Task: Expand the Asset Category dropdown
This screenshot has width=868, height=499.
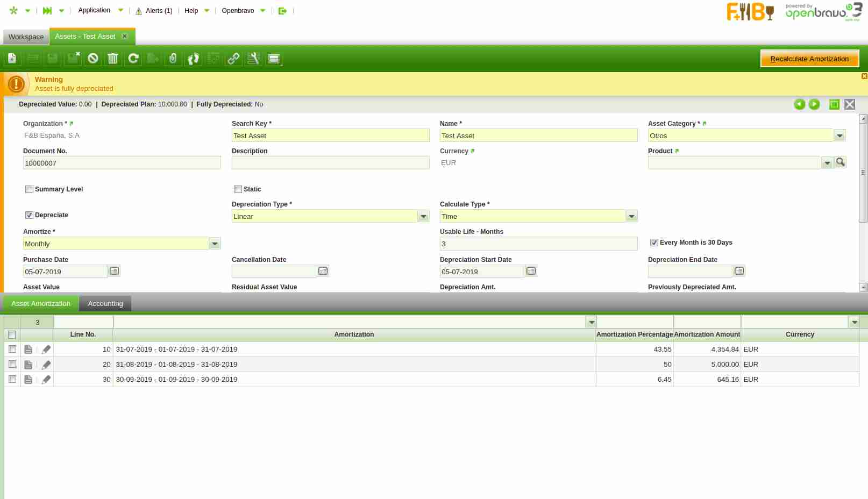Action: point(839,136)
